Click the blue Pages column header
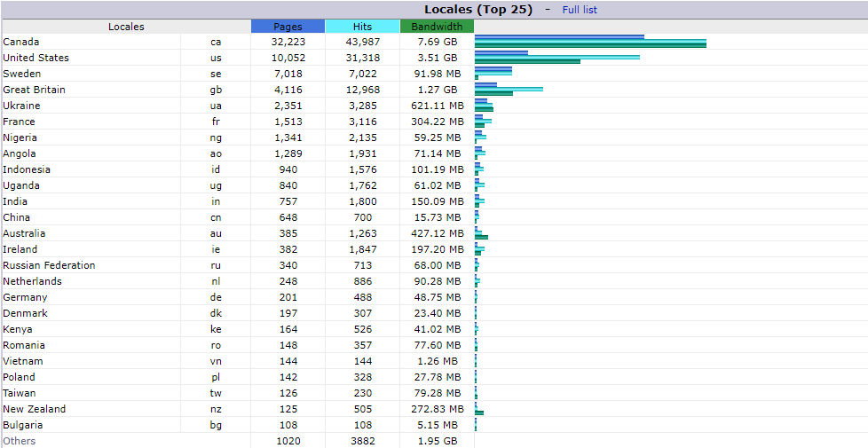868x448 pixels. 288,27
